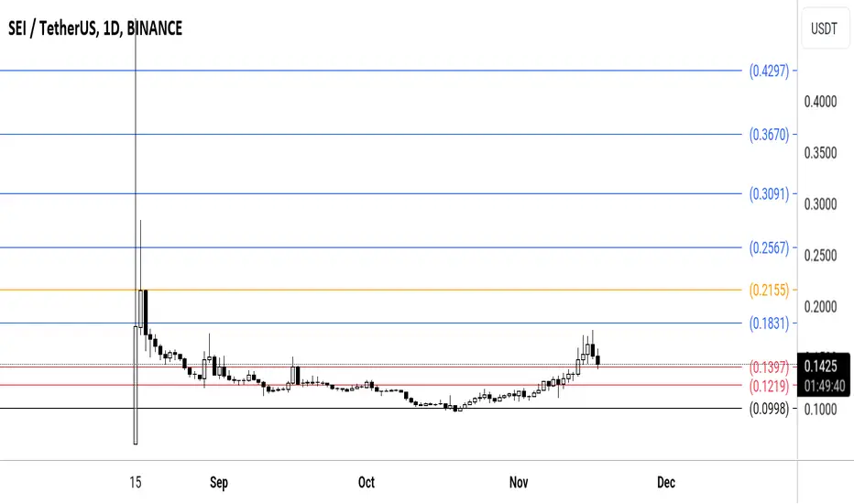
Task: Select the (0.3670) level label
Action: pos(769,135)
